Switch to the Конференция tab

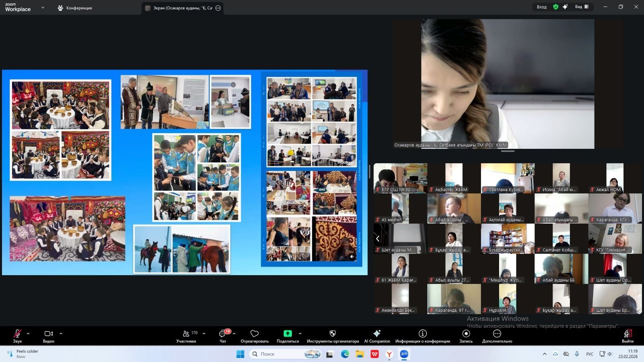(75, 8)
